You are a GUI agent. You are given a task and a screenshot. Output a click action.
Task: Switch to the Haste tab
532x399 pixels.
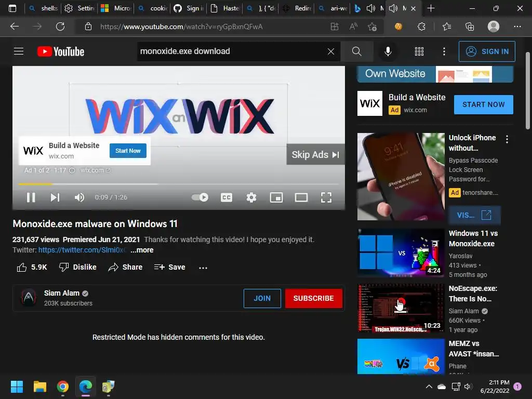(224, 8)
